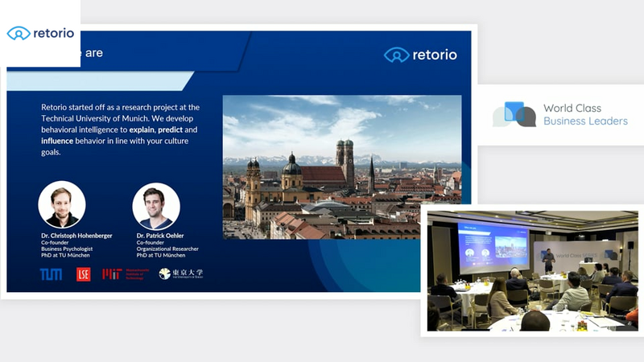
Task: Click the MIT logo on the slide
Action: [x=126, y=274]
